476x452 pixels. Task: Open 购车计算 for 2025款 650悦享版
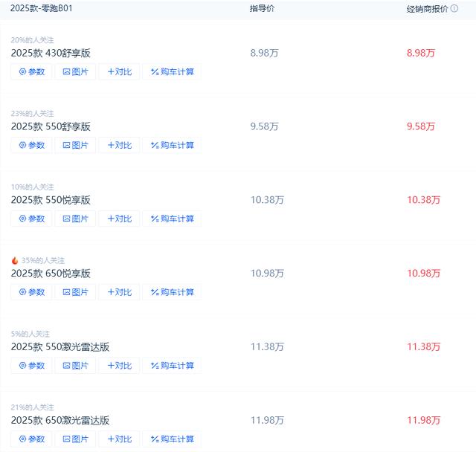(172, 292)
